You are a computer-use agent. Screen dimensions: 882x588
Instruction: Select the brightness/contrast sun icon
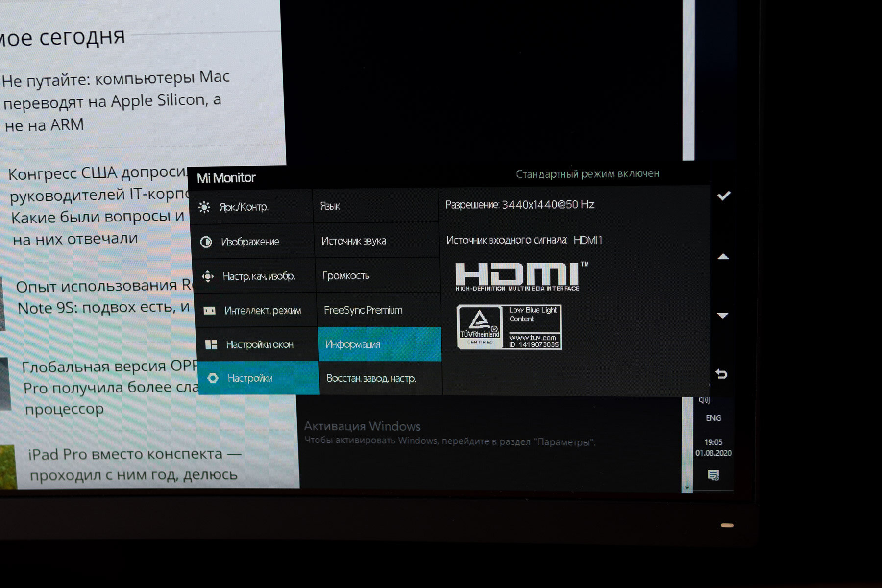point(204,207)
